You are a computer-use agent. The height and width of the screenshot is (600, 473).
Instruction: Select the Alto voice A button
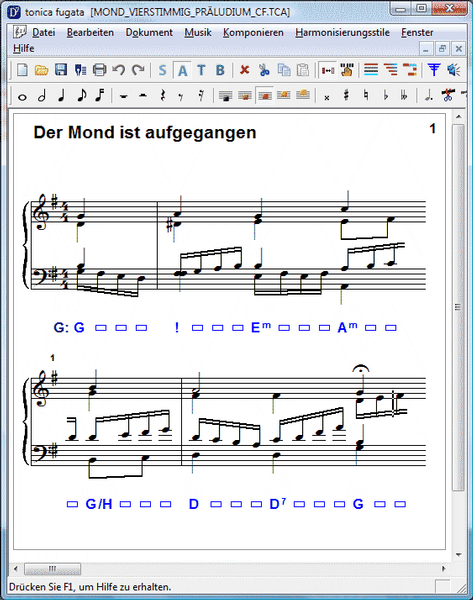[183, 70]
